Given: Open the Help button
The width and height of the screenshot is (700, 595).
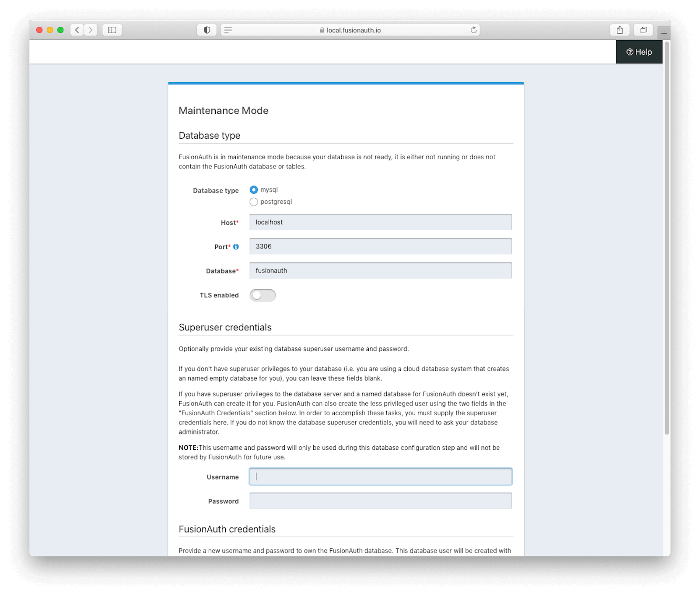Looking at the screenshot, I should coord(639,52).
